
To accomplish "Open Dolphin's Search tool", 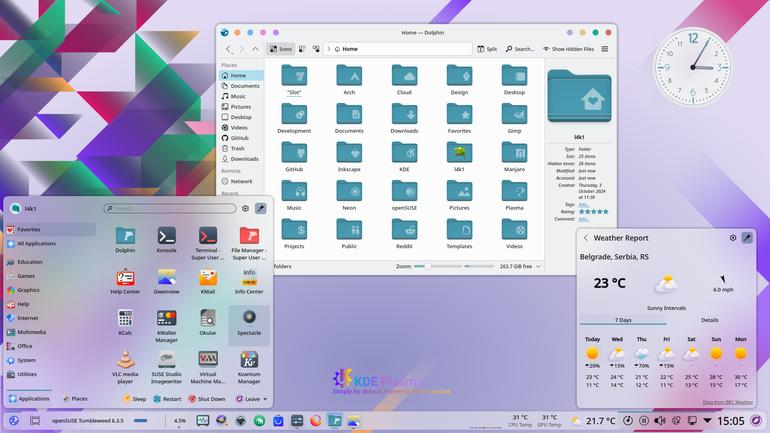I will [x=520, y=49].
